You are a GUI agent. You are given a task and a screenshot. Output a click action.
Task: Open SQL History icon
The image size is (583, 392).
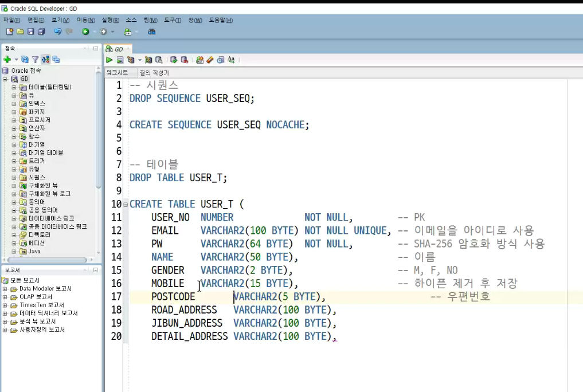(221, 60)
